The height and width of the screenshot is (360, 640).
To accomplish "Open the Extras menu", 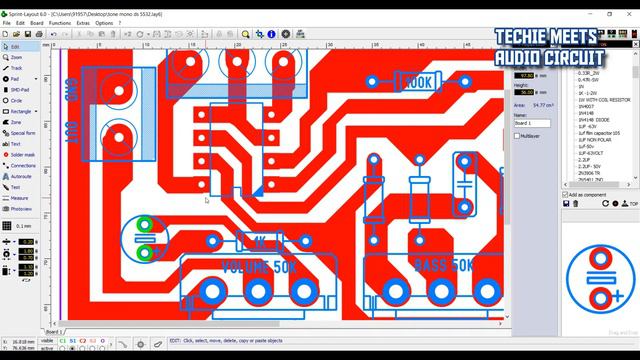I will (x=83, y=23).
